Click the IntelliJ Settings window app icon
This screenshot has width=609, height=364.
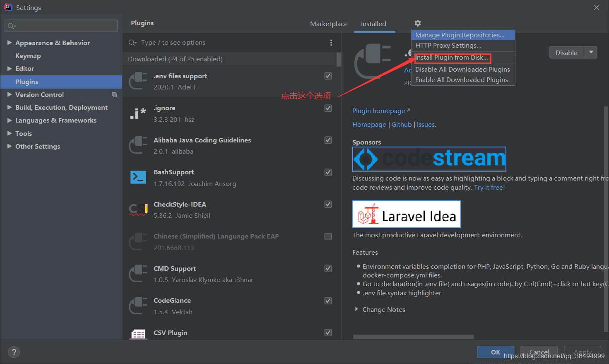(x=8, y=7)
